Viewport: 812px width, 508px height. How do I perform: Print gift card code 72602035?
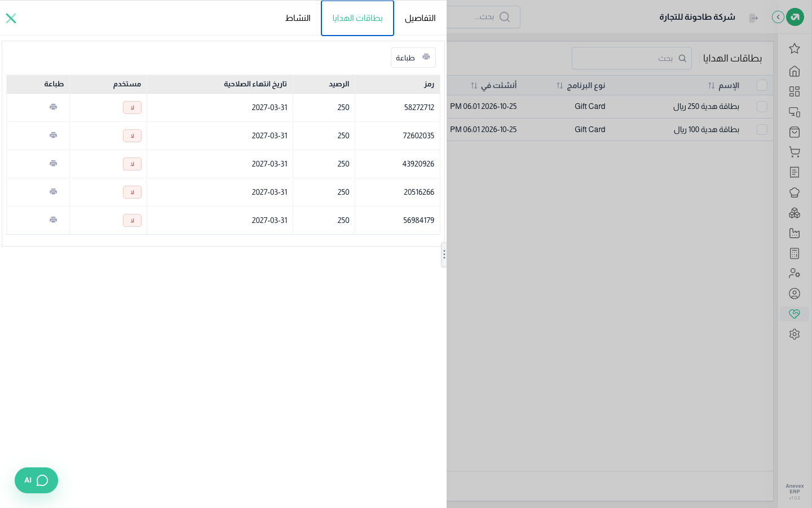(53, 135)
